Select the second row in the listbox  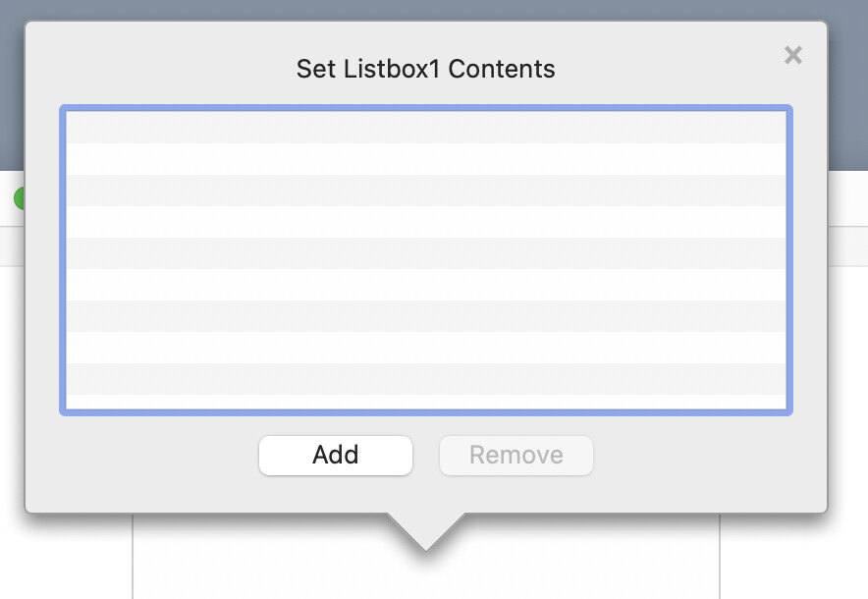click(426, 159)
